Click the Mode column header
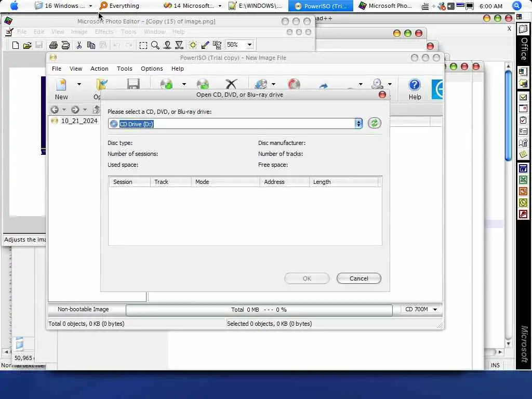 [225, 182]
